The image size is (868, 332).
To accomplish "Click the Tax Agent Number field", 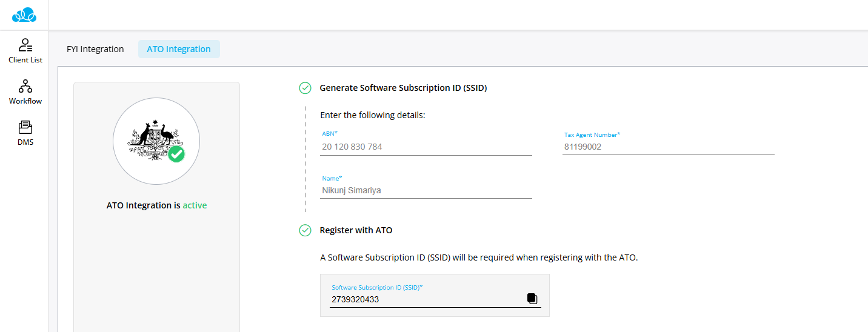I will pyautogui.click(x=668, y=147).
